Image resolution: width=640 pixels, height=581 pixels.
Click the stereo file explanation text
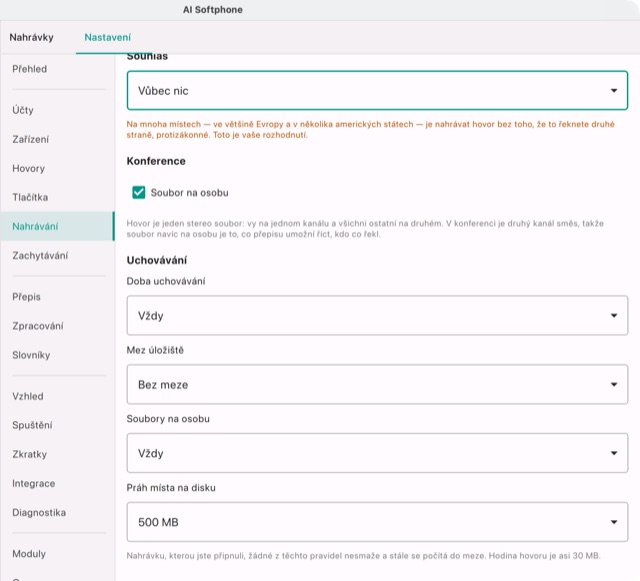coord(365,229)
